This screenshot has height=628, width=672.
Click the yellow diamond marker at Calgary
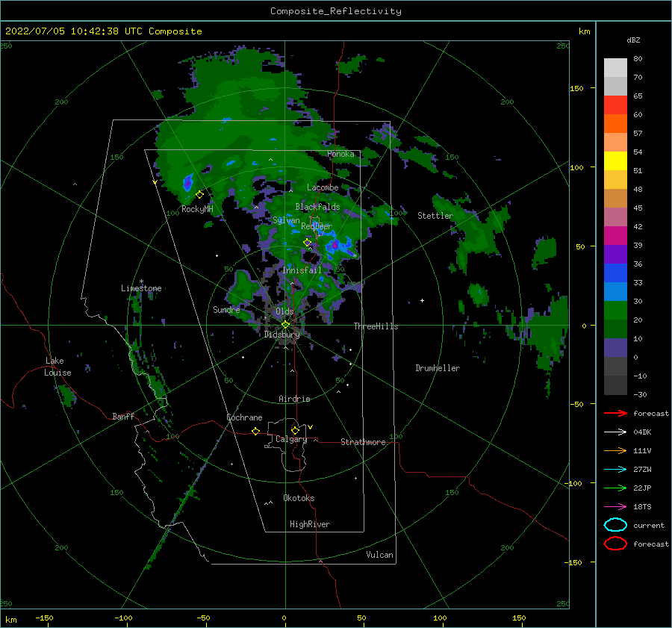point(295,430)
